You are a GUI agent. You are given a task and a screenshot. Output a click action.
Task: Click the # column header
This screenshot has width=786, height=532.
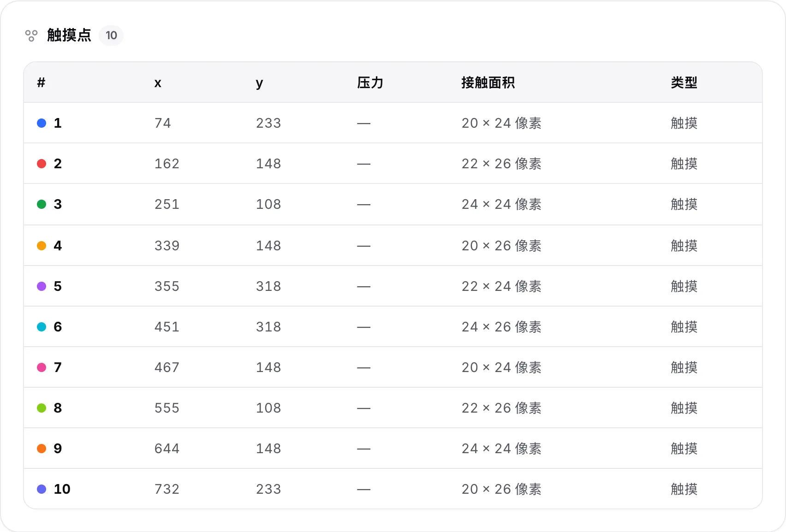tap(41, 83)
